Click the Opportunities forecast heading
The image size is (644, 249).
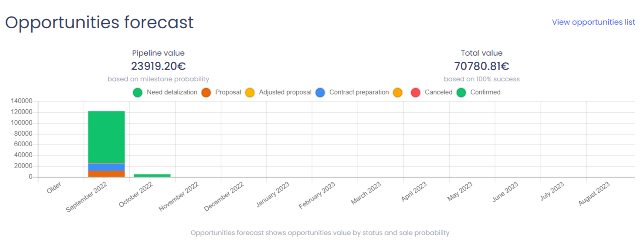pyautogui.click(x=99, y=22)
